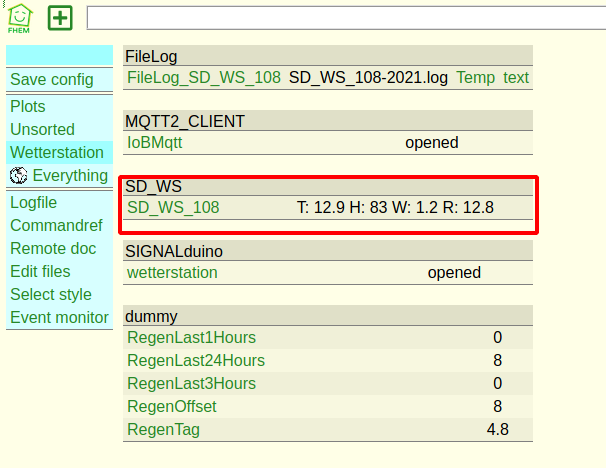Click the green plus icon
The image size is (606, 468).
pyautogui.click(x=61, y=17)
